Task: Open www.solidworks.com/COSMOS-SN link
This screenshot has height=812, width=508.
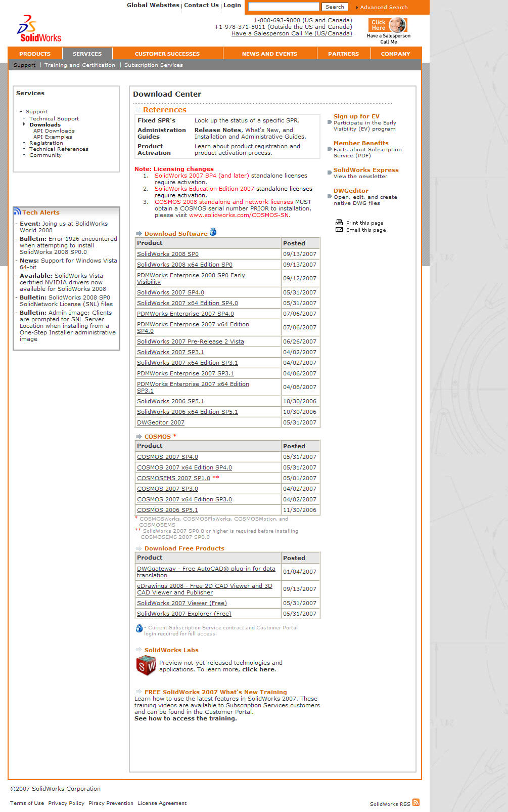Action: click(239, 215)
